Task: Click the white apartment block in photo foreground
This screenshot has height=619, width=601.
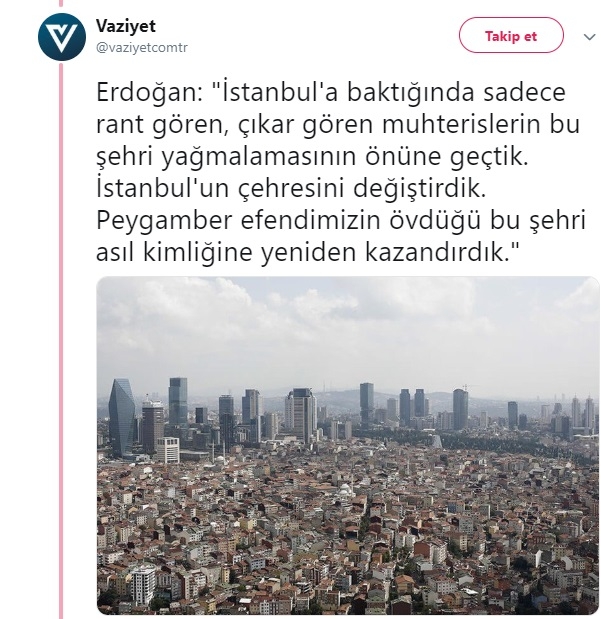Action: pyautogui.click(x=143, y=584)
